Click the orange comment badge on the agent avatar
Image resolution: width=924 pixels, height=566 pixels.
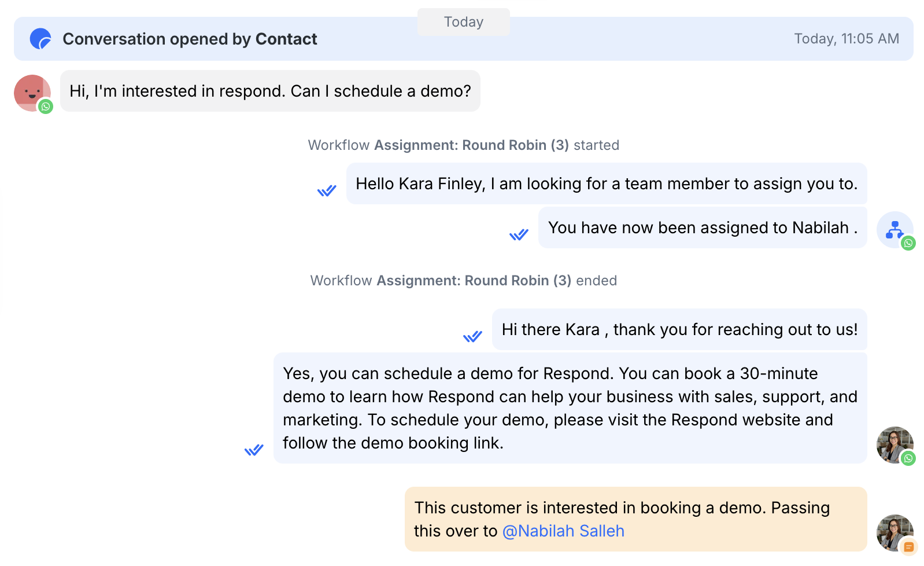[908, 546]
